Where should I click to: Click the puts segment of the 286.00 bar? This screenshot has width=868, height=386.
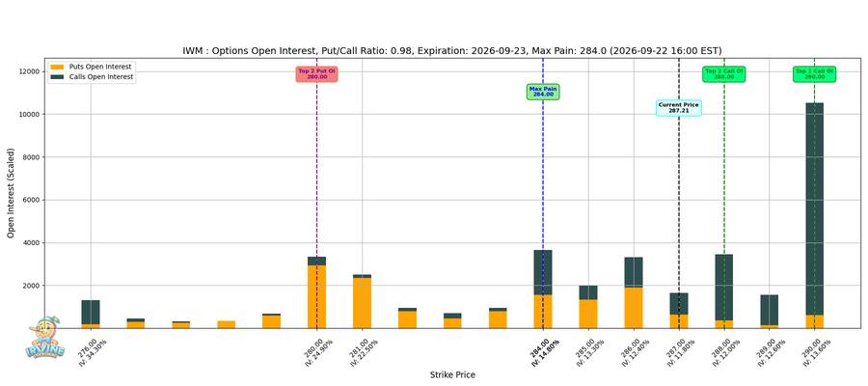click(x=634, y=308)
